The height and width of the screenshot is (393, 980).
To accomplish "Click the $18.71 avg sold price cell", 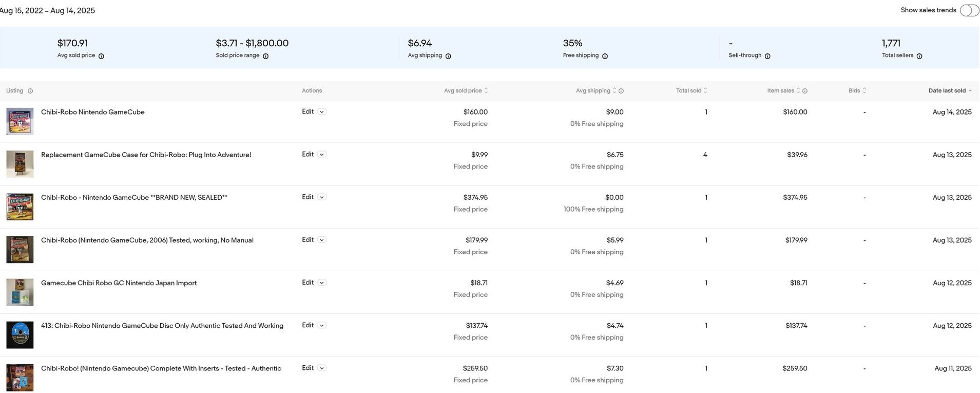I will point(479,283).
